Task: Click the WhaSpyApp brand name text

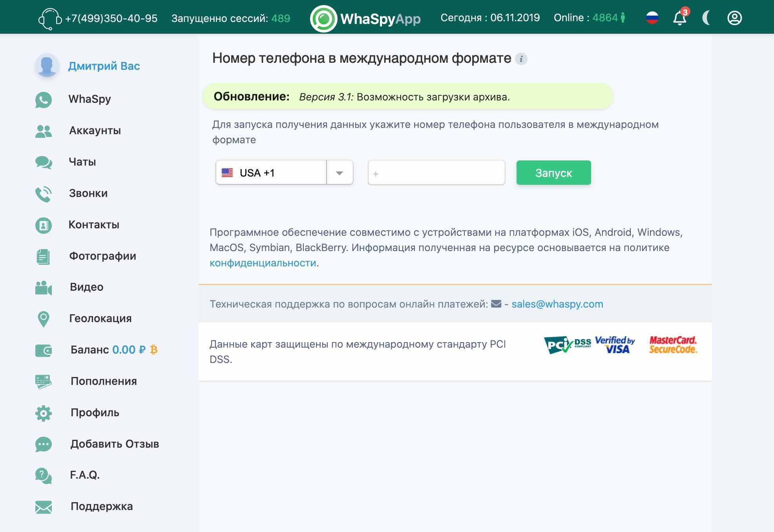Action: 380,19
